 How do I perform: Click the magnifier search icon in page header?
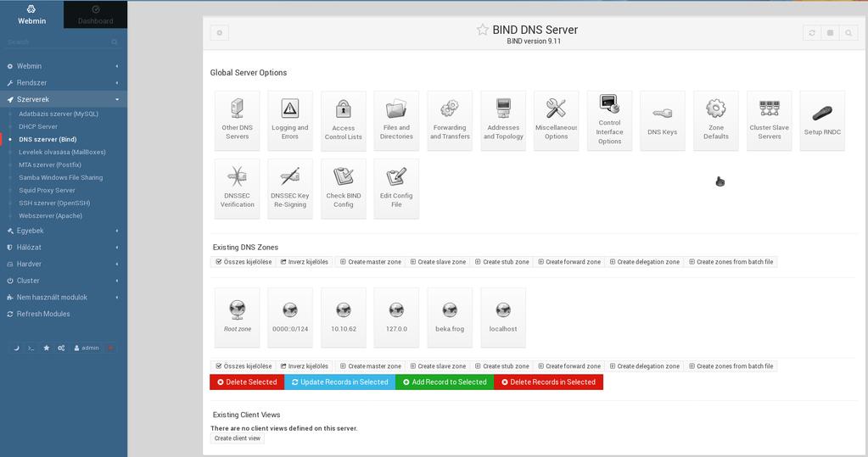coord(848,32)
